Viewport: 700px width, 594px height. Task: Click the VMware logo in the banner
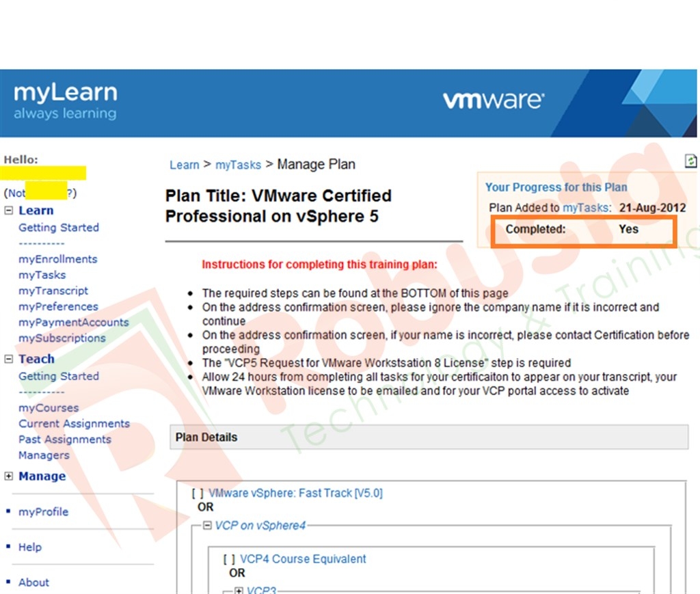(x=494, y=100)
